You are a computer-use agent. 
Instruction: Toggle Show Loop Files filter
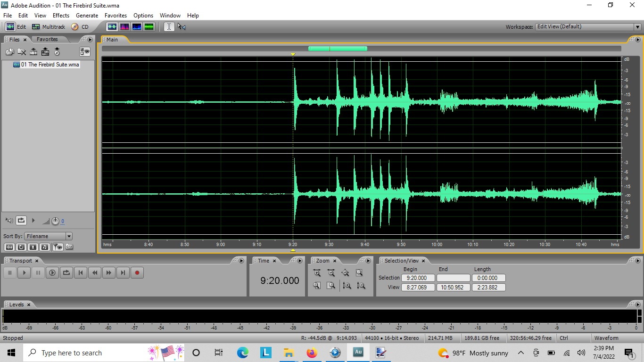[x=21, y=247]
